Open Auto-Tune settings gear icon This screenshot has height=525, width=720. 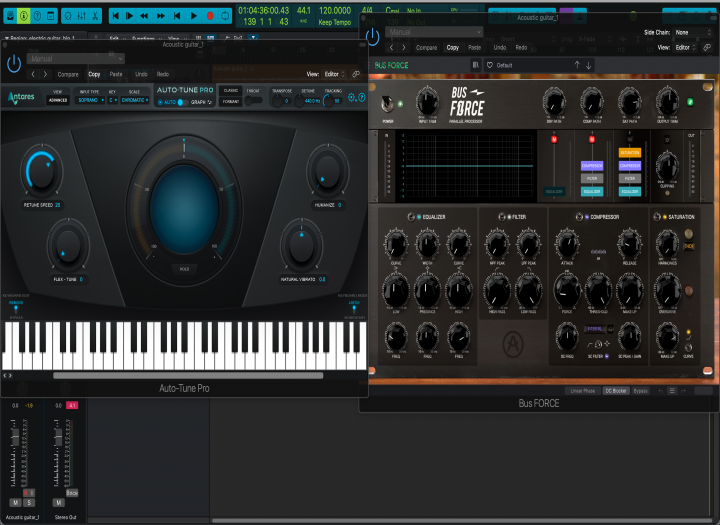352,98
